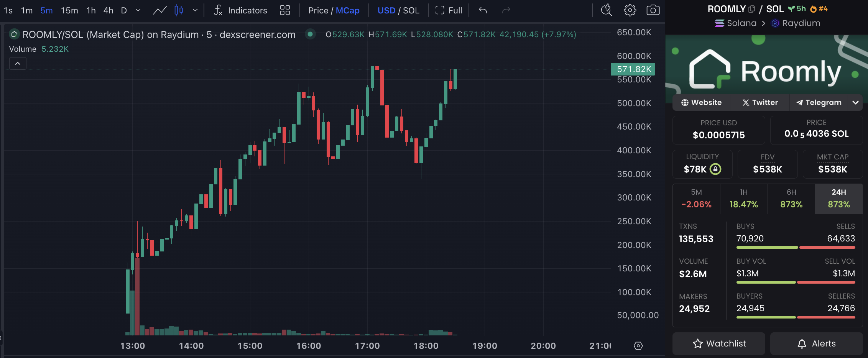Expand more social links chevron

(x=855, y=102)
